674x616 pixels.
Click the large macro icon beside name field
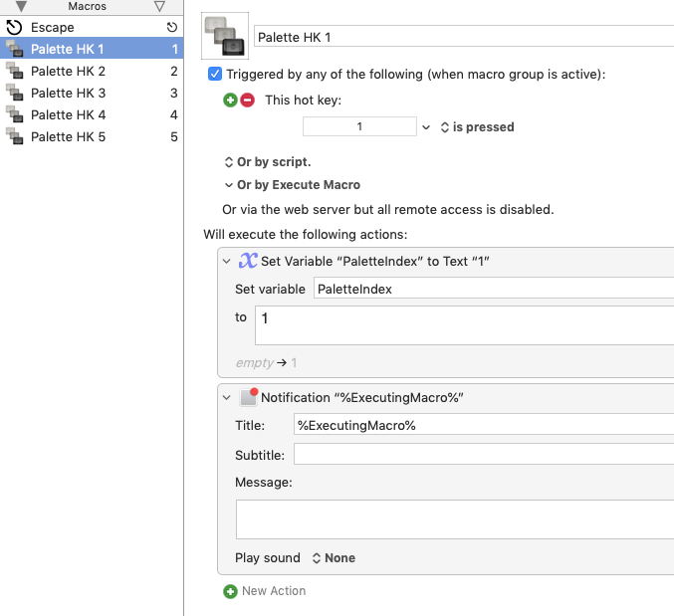pyautogui.click(x=225, y=37)
